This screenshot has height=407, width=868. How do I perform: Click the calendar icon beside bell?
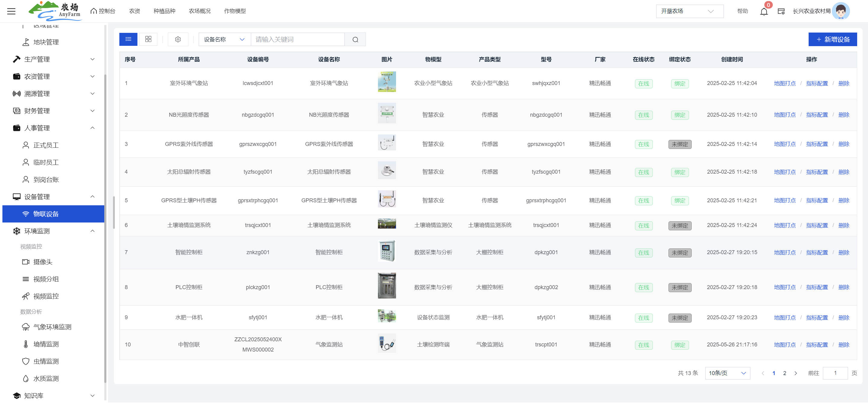[x=781, y=11]
